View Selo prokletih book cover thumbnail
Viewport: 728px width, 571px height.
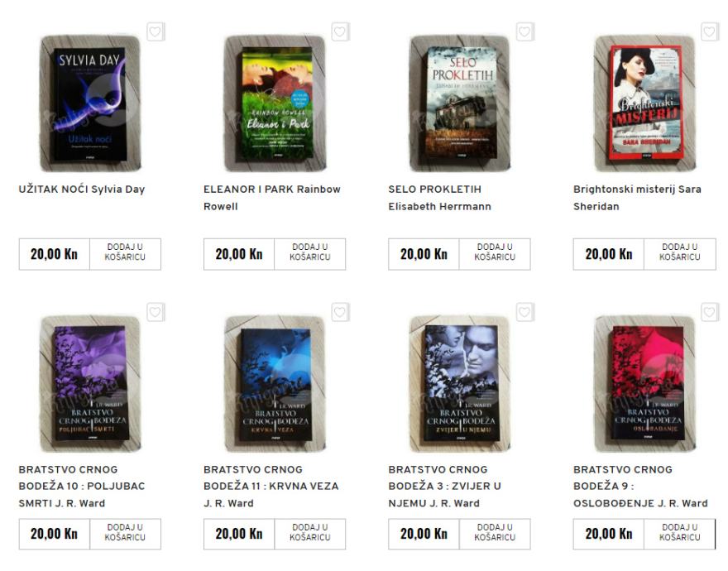(460, 103)
